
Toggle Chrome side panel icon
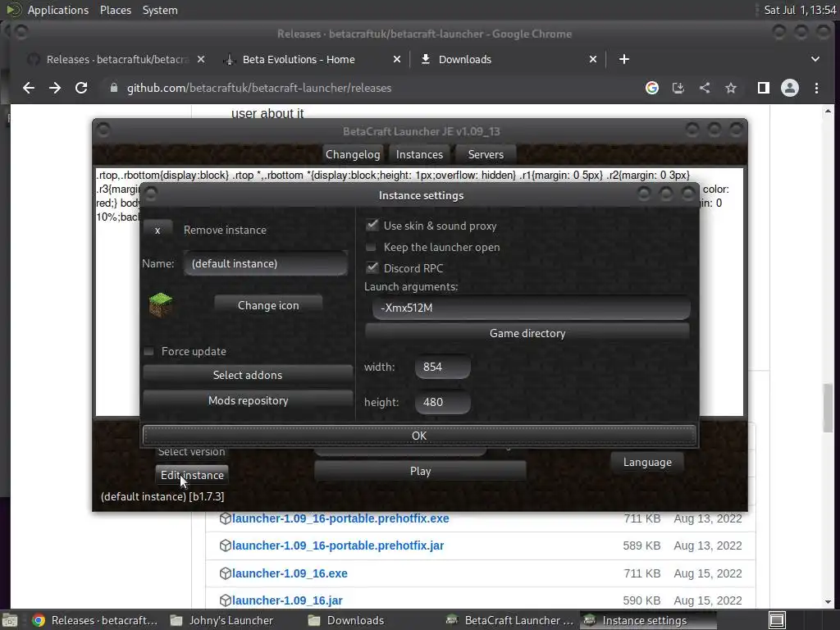click(x=764, y=88)
